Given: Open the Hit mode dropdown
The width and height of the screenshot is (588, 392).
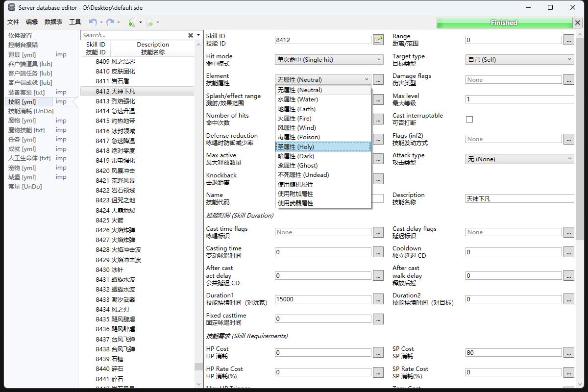Looking at the screenshot, I should (x=328, y=60).
